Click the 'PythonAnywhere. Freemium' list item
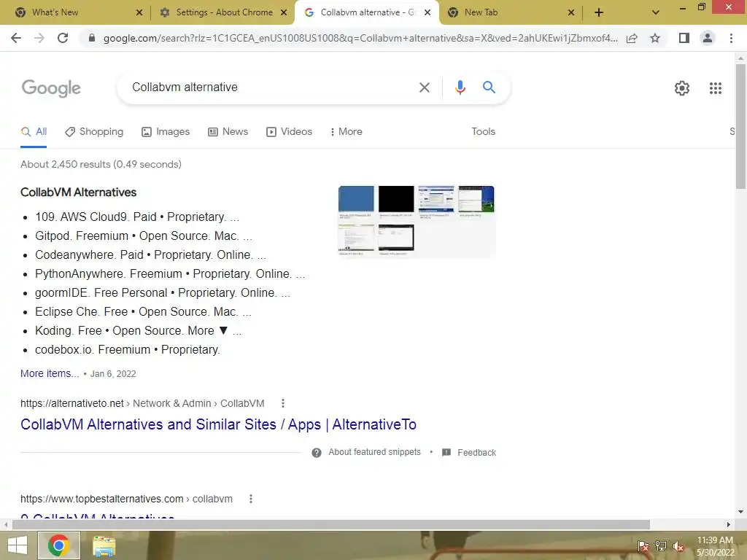747x560 pixels. pyautogui.click(x=170, y=274)
